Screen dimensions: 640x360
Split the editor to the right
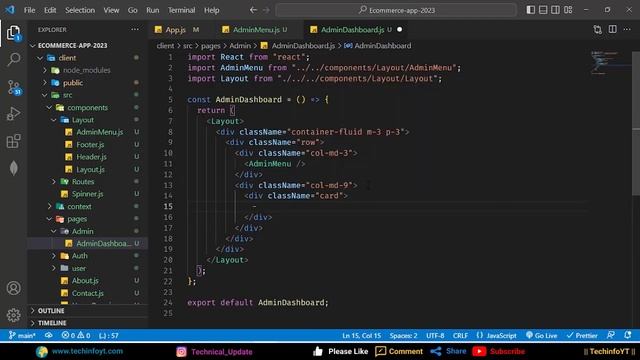pyautogui.click(x=613, y=29)
